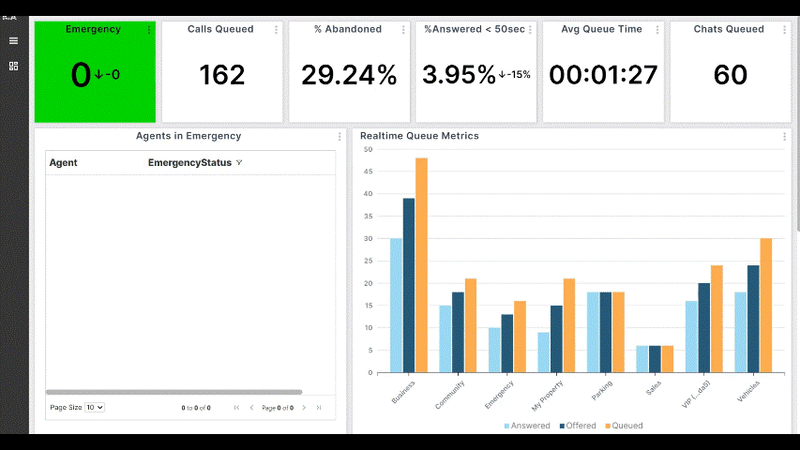Viewport: 800px width, 450px height.
Task: Open options menu on Avg Queue Time card
Action: (657, 30)
